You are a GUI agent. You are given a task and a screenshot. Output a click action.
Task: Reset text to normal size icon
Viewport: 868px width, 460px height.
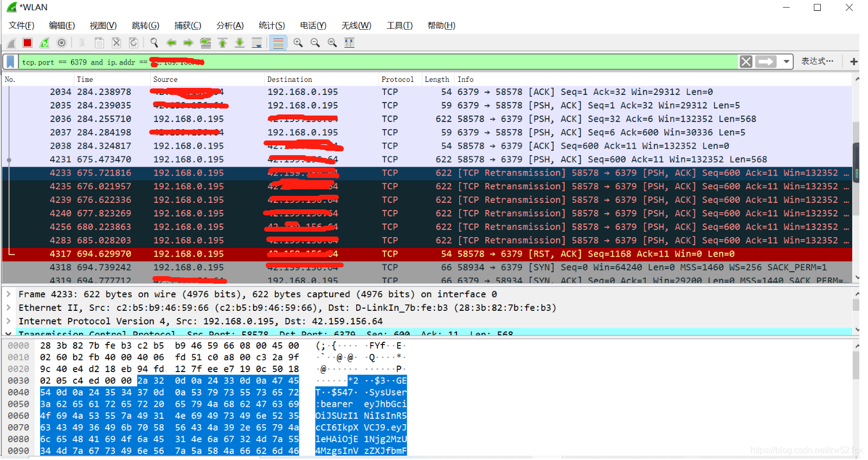[332, 43]
